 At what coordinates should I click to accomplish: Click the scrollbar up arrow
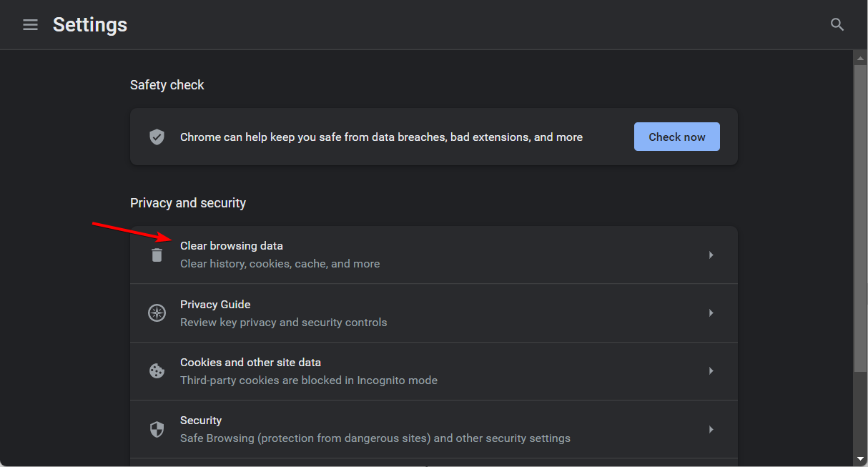point(860,57)
